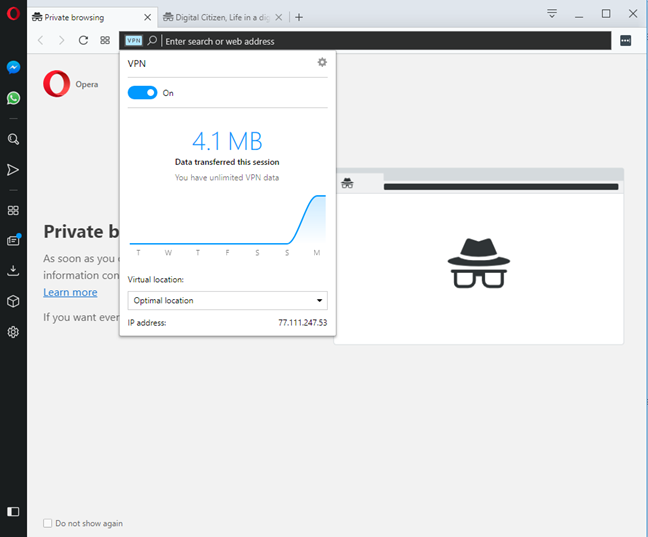Close the Private browsing tab
The height and width of the screenshot is (537, 648).
point(148,17)
